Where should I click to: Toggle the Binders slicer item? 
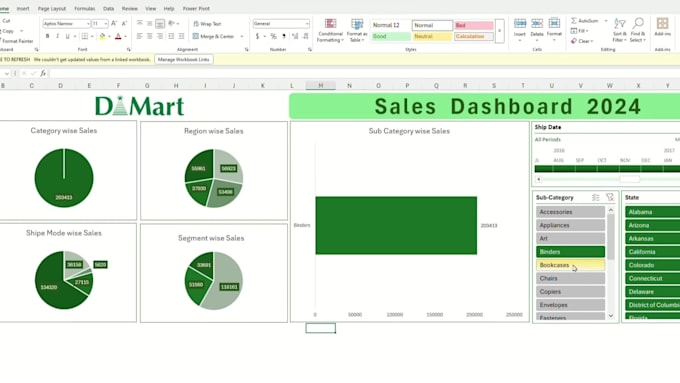(x=570, y=252)
